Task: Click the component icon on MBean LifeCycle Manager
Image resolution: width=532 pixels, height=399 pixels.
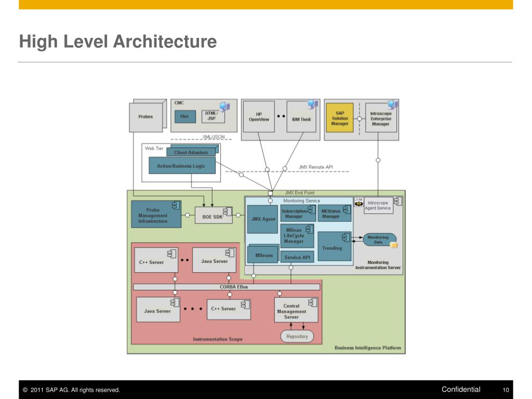Action: [310, 229]
